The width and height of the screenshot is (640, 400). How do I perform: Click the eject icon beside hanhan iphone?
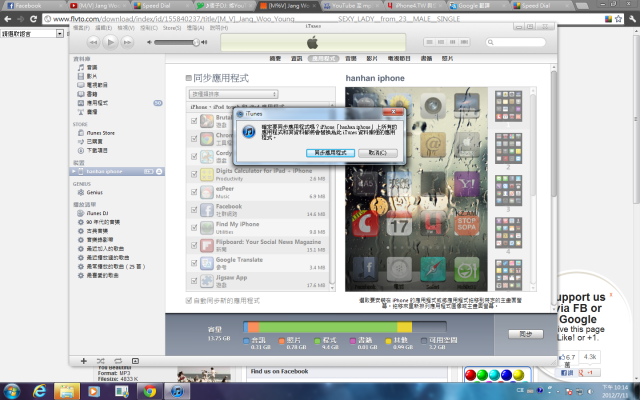(159, 171)
